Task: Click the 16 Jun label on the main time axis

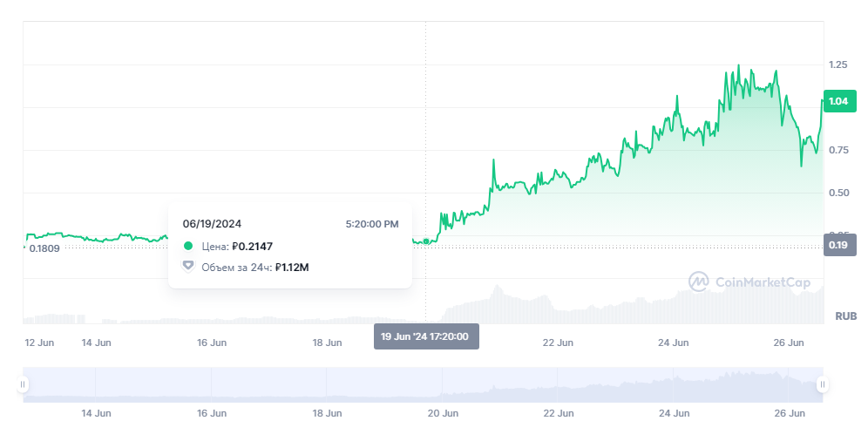Action: coord(212,343)
